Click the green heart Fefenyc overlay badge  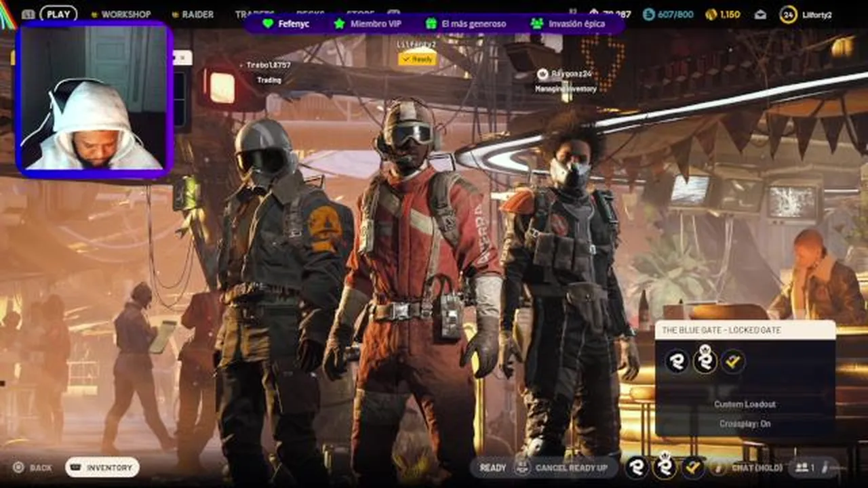pyautogui.click(x=285, y=24)
